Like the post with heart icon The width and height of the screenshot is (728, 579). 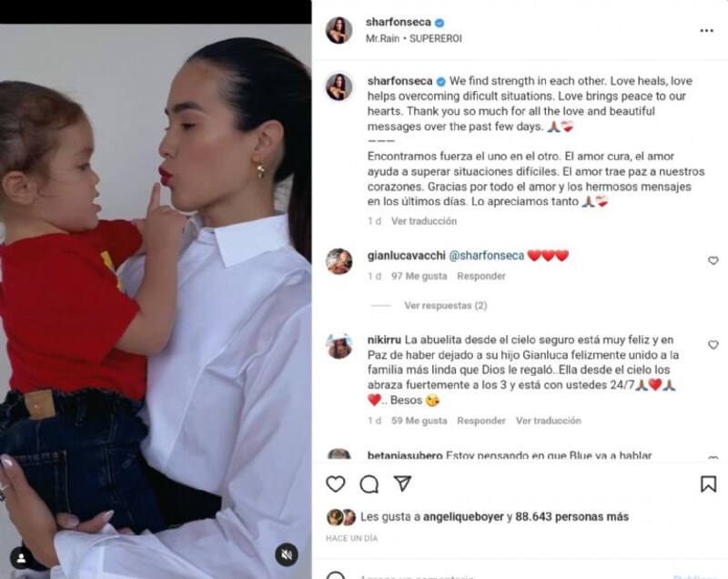click(335, 483)
